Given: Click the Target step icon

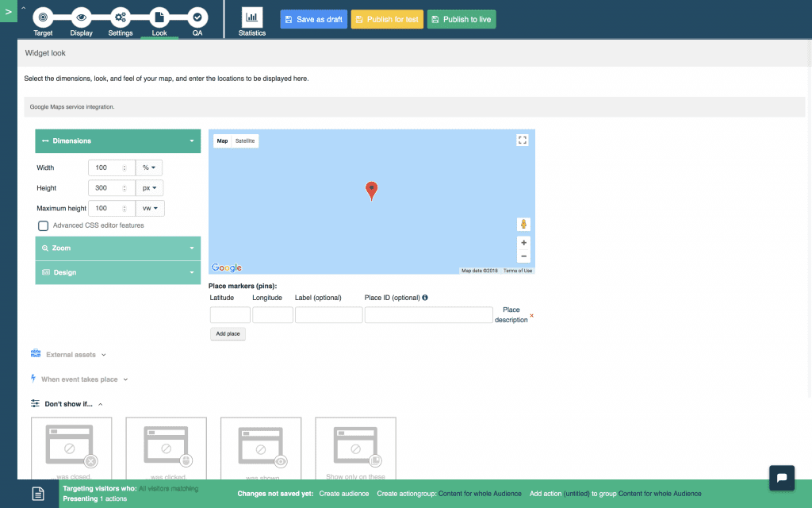Looking at the screenshot, I should coord(43,17).
